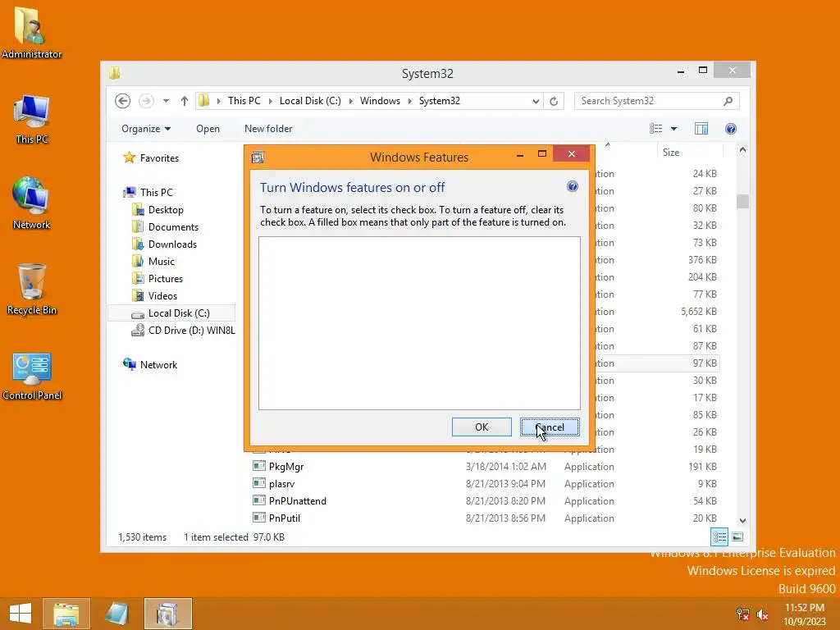The height and width of the screenshot is (630, 840).
Task: Click the network tray icon
Action: point(743,614)
